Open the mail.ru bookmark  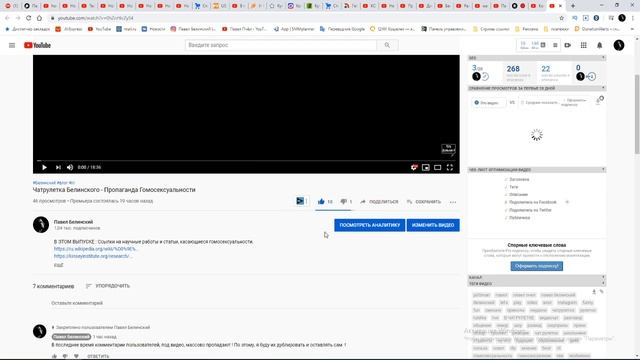click(127, 29)
